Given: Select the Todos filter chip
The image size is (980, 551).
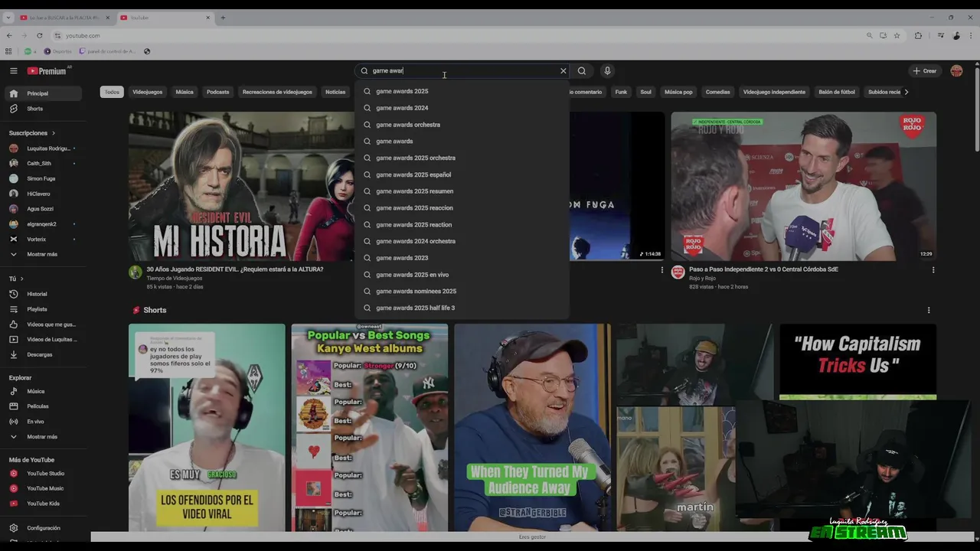Looking at the screenshot, I should (112, 92).
